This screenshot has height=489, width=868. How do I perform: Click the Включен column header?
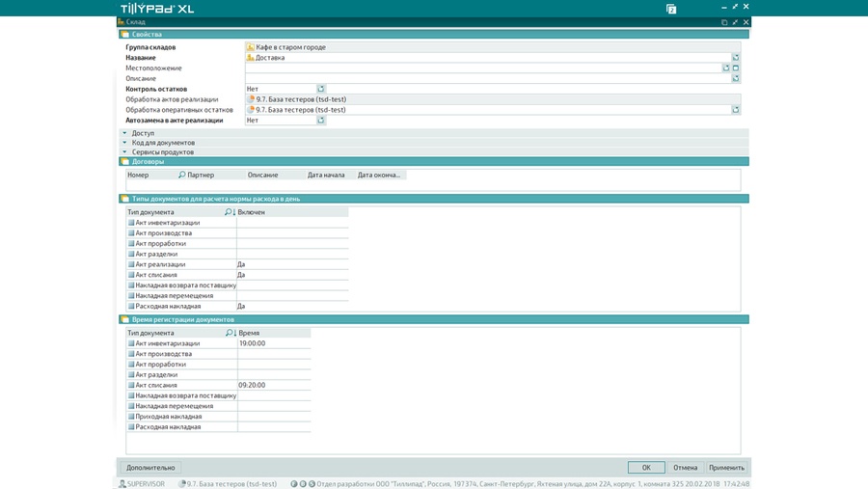(292, 212)
